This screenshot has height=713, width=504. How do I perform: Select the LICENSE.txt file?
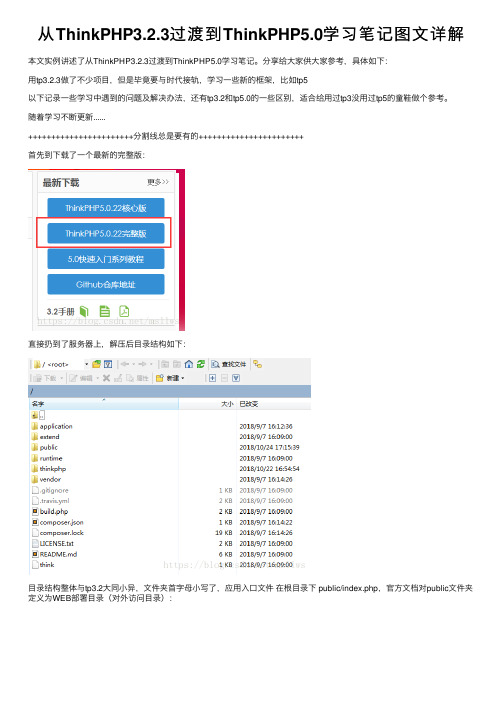point(52,543)
